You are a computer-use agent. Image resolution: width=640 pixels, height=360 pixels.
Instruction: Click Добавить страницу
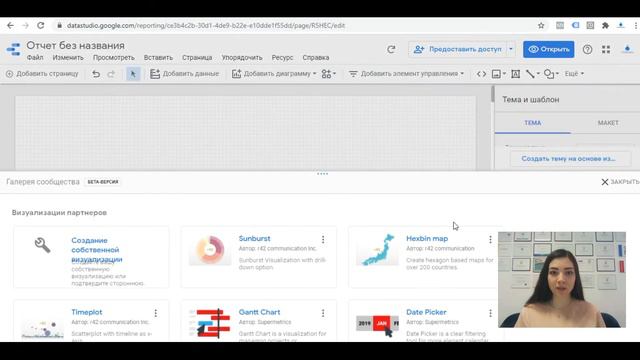pos(42,74)
